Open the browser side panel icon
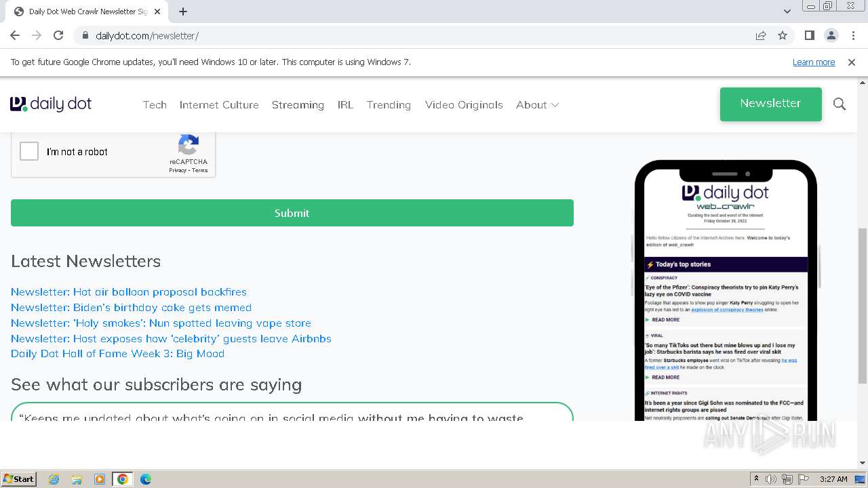 [x=810, y=35]
